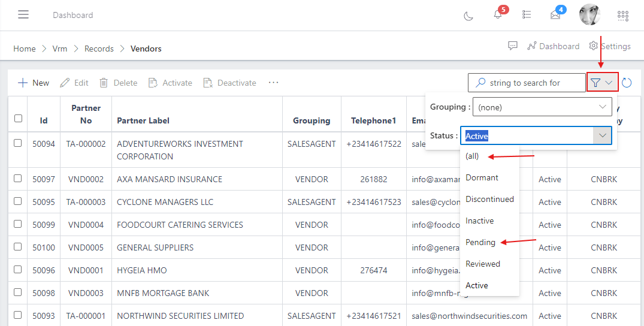
Task: Select Dormant status option
Action: (x=489, y=177)
